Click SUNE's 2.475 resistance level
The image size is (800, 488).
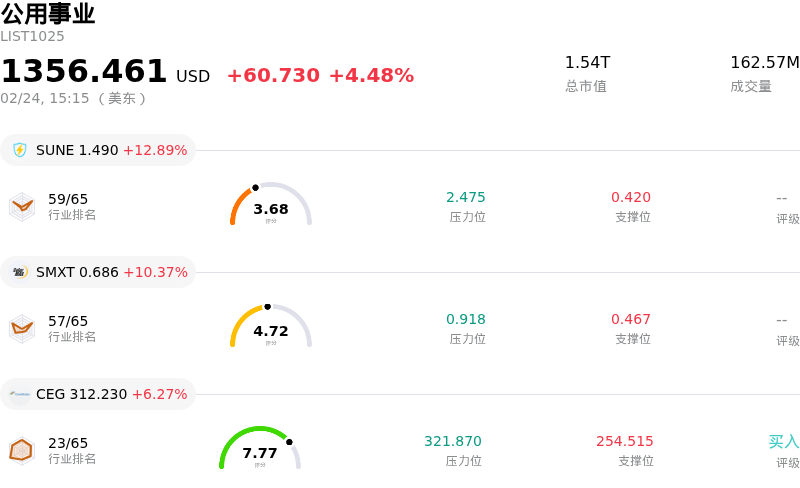(466, 197)
